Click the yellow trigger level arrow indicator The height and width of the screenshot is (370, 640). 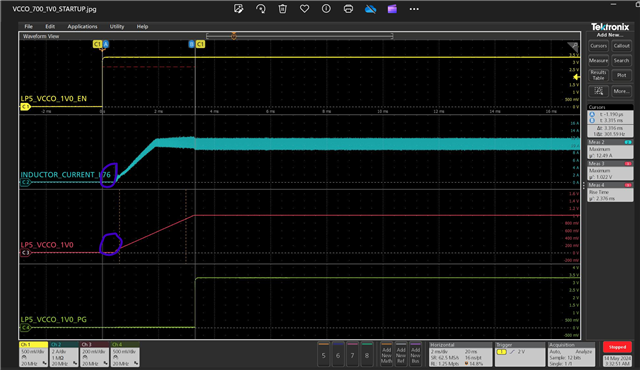[576, 77]
